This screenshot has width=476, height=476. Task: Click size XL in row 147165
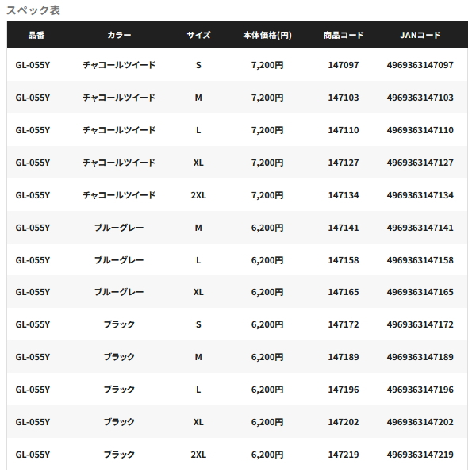(x=198, y=292)
